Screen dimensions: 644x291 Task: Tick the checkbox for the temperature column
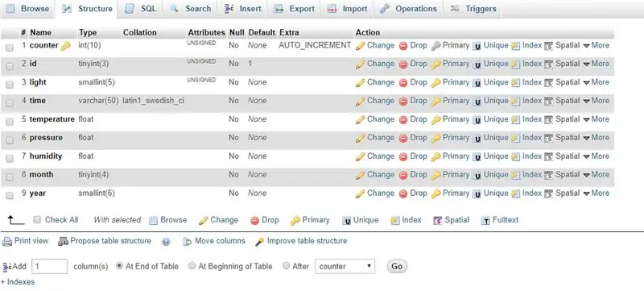coord(10,122)
